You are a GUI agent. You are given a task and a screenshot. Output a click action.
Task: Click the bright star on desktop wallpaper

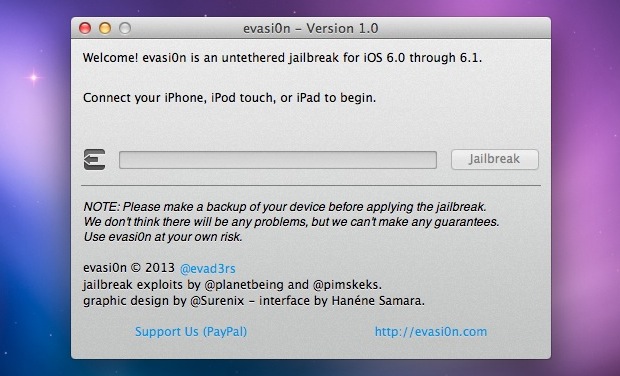pos(34,77)
